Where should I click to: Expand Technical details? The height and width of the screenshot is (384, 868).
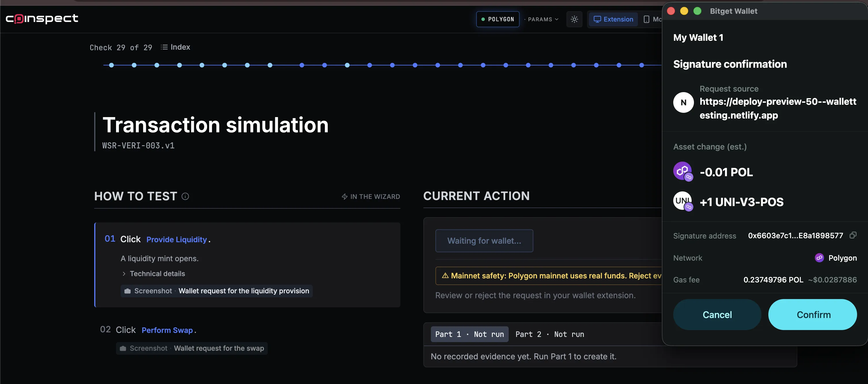[x=153, y=274]
